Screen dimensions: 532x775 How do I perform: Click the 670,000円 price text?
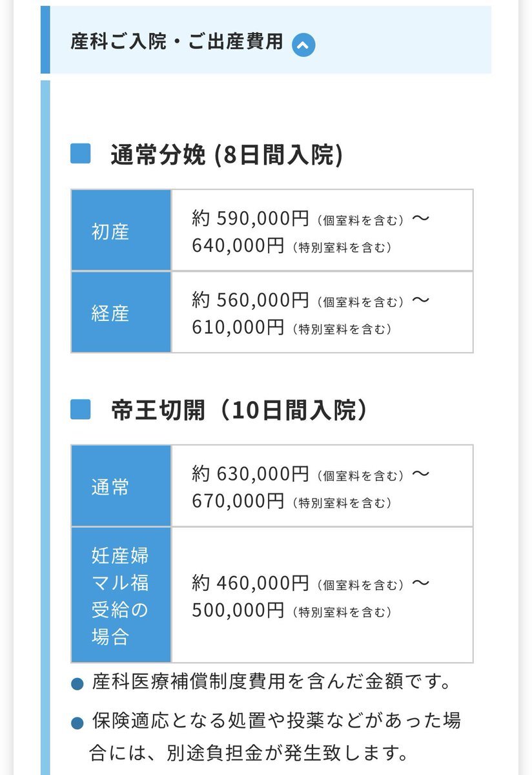click(238, 501)
